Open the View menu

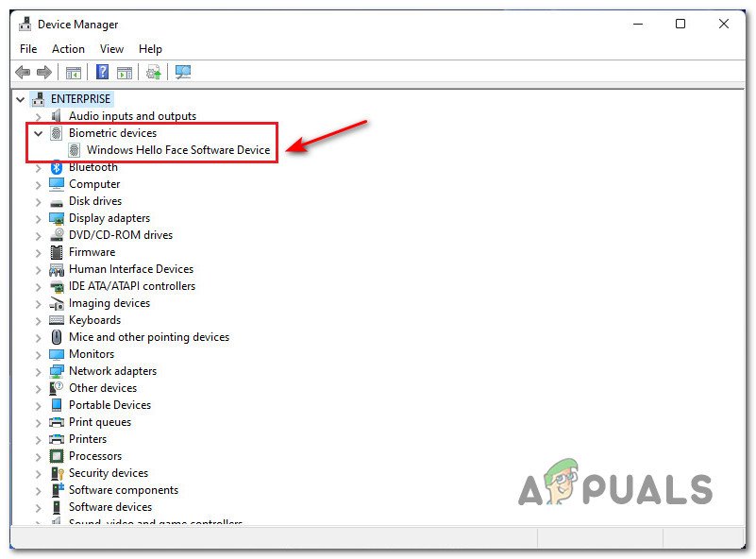click(x=111, y=49)
